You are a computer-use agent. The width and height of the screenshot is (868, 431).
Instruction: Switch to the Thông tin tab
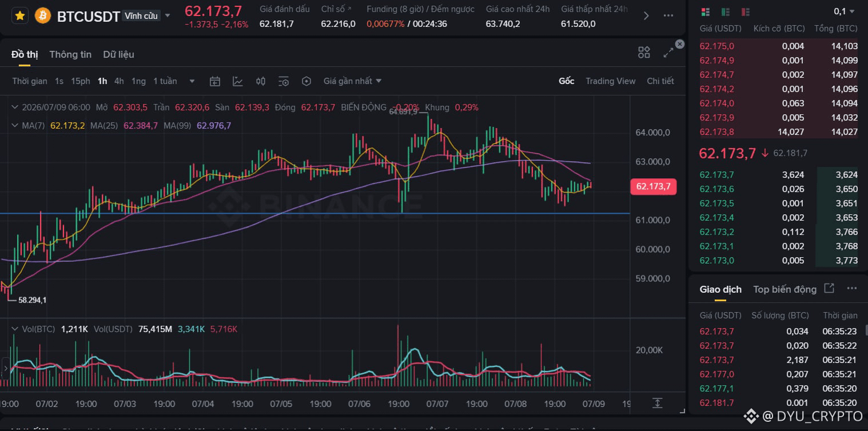tap(70, 54)
